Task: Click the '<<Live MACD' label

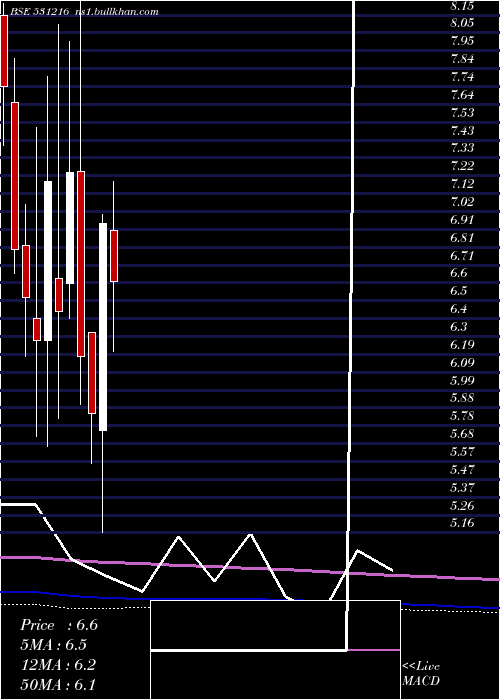Action: pyautogui.click(x=421, y=674)
